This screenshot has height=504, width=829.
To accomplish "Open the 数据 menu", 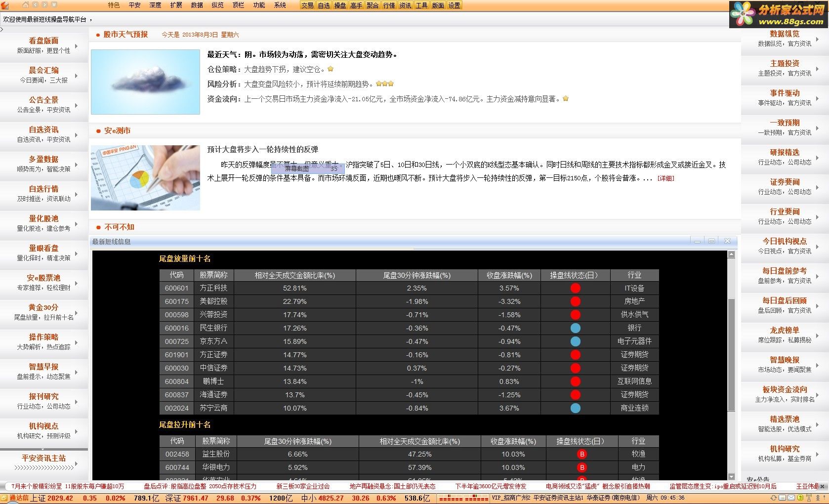I will pos(197,5).
